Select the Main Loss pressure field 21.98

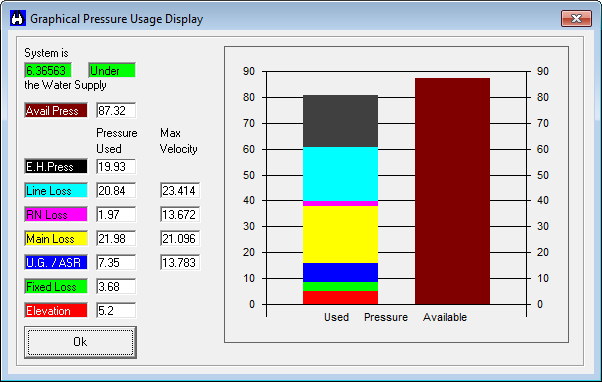[x=116, y=238]
